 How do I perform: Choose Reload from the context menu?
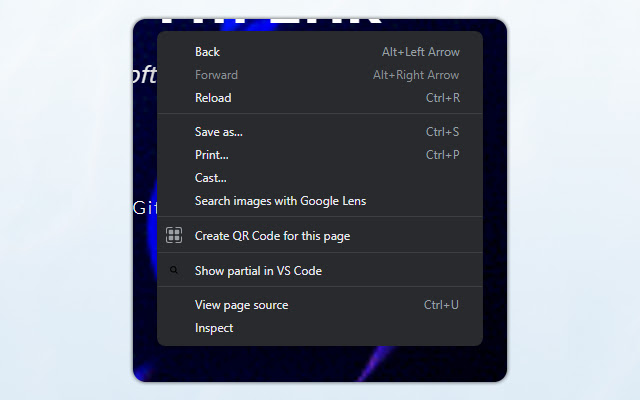[213, 98]
